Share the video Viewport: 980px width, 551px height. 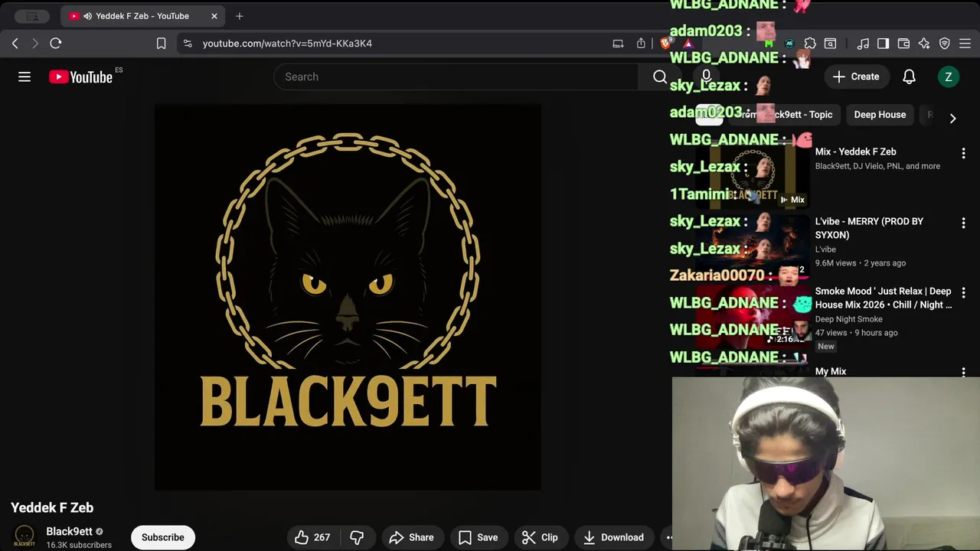coord(411,537)
